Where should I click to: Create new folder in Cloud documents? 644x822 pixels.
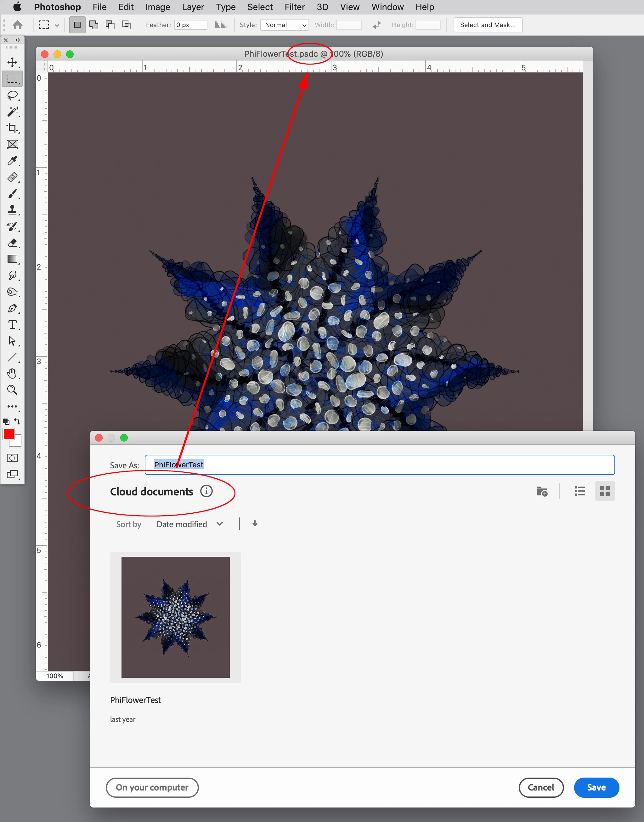(x=542, y=491)
